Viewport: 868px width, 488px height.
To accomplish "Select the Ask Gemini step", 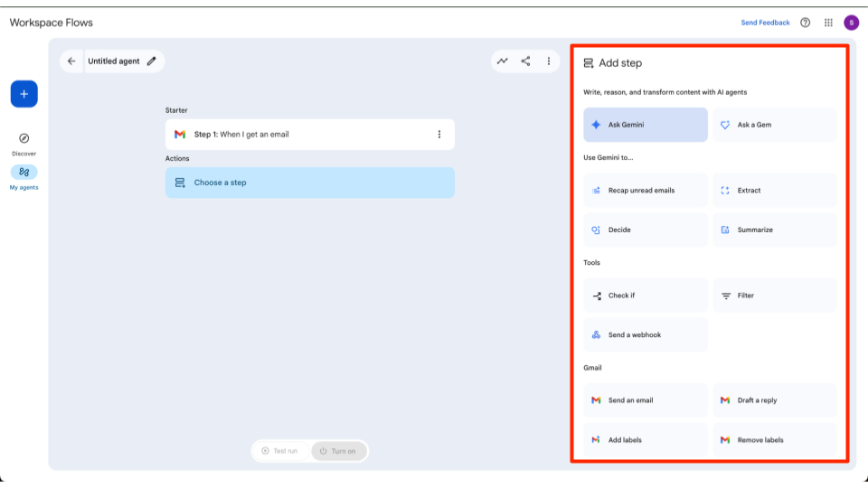I will click(x=645, y=125).
